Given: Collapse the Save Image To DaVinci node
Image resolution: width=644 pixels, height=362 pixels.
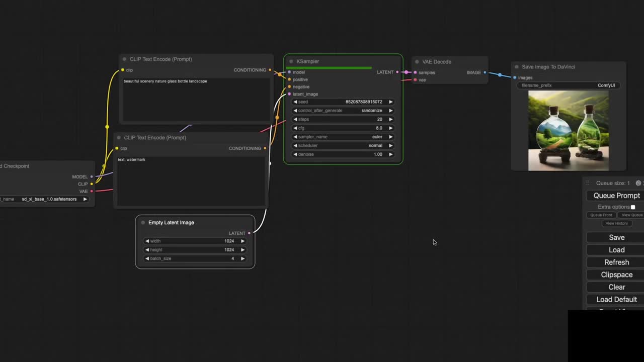Looking at the screenshot, I should [516, 67].
